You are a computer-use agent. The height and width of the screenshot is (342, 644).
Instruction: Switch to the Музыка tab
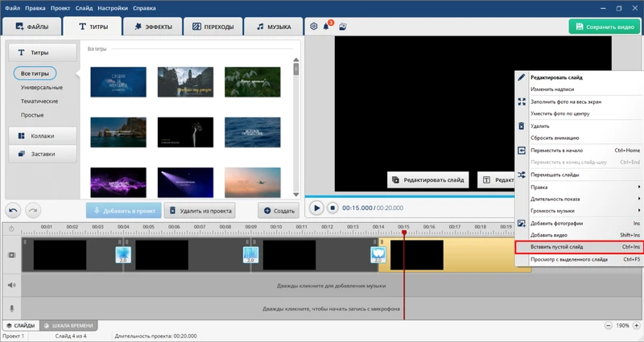(x=274, y=27)
